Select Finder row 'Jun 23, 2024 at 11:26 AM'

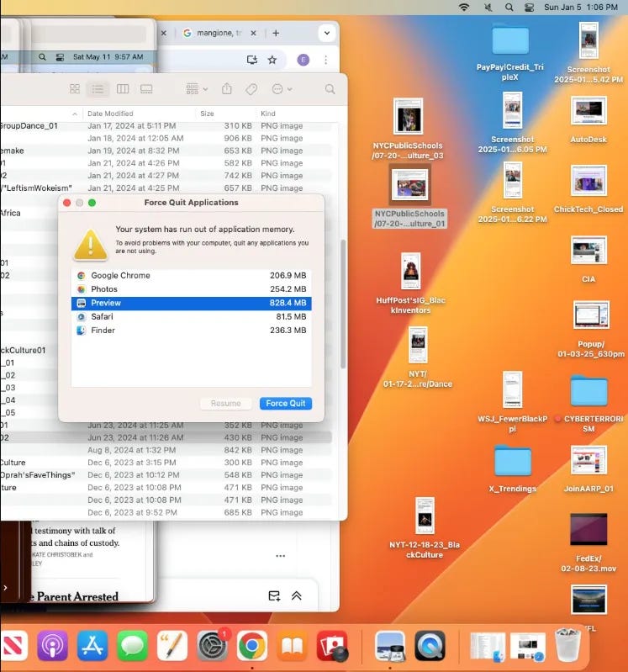pyautogui.click(x=166, y=437)
